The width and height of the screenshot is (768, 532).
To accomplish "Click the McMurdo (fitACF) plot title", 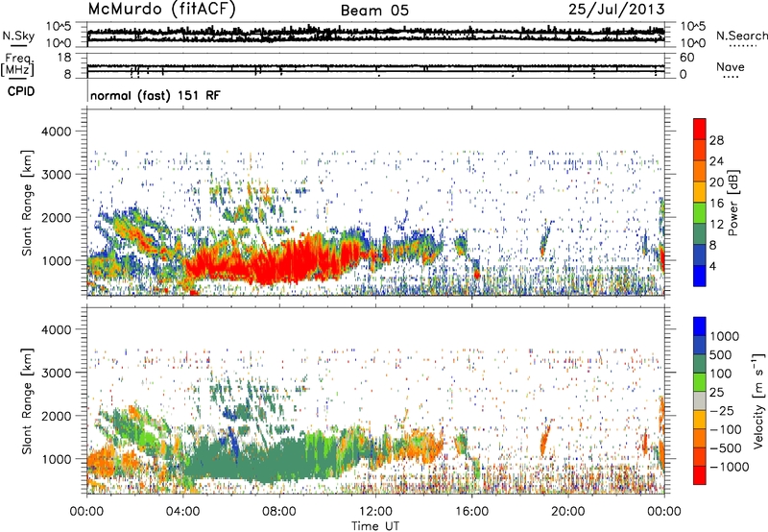I will (161, 10).
